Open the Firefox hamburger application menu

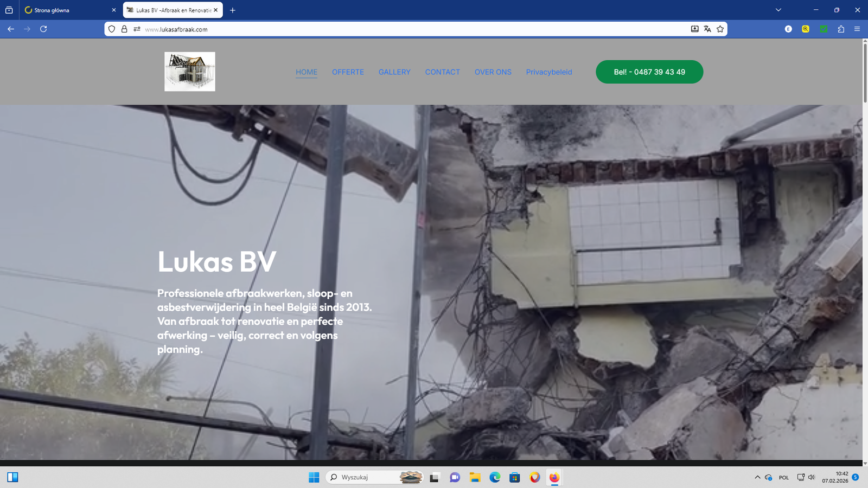pyautogui.click(x=857, y=29)
